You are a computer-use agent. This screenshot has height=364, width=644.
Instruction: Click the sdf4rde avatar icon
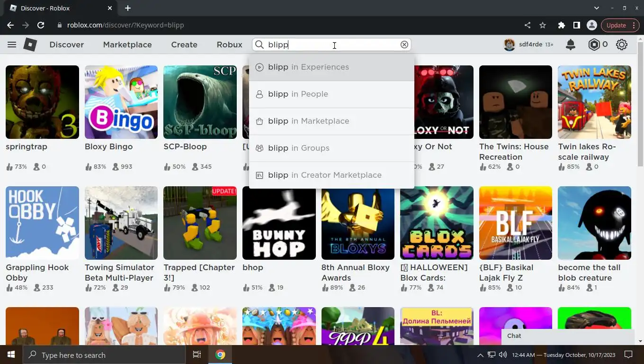coord(510,45)
